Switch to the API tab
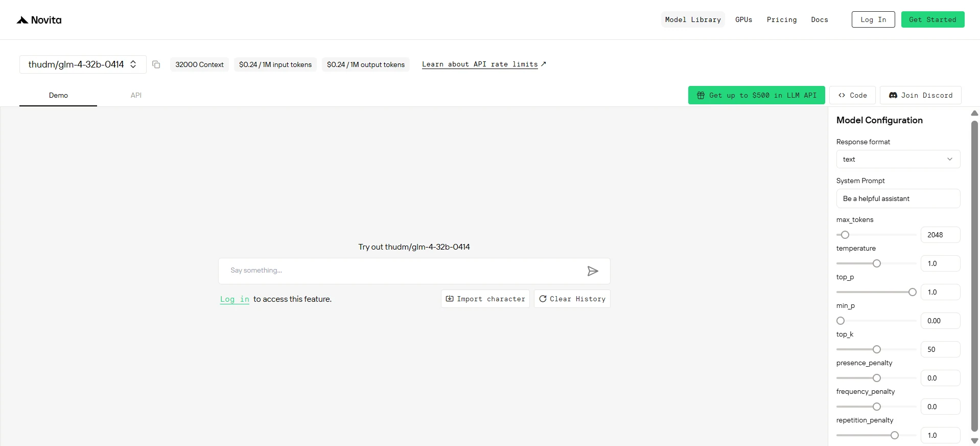This screenshot has width=980, height=446. [136, 95]
